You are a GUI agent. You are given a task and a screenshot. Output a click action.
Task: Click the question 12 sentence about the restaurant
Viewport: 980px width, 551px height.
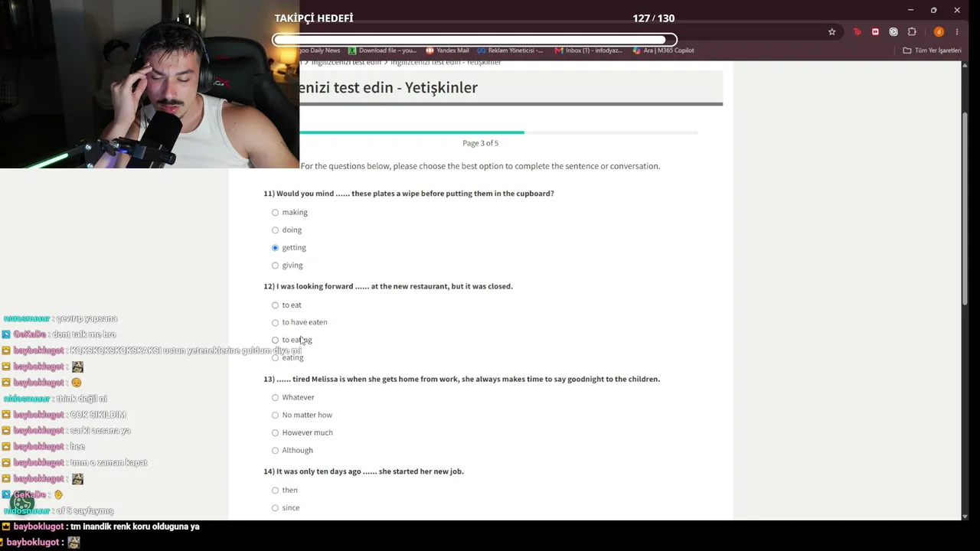(388, 286)
